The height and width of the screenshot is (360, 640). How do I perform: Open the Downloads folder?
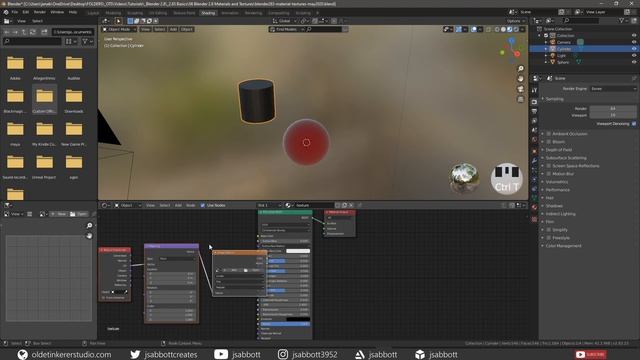(x=74, y=100)
